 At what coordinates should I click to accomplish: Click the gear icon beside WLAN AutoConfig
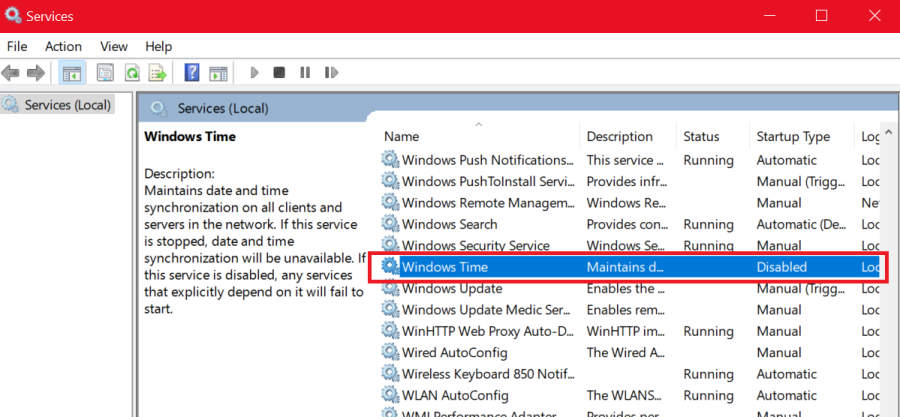pos(390,395)
